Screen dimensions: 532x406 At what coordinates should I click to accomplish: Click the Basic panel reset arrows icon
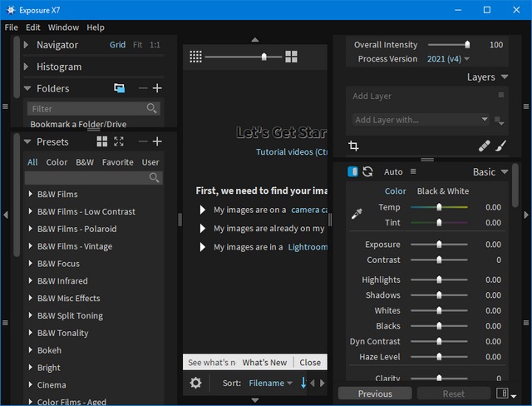367,171
